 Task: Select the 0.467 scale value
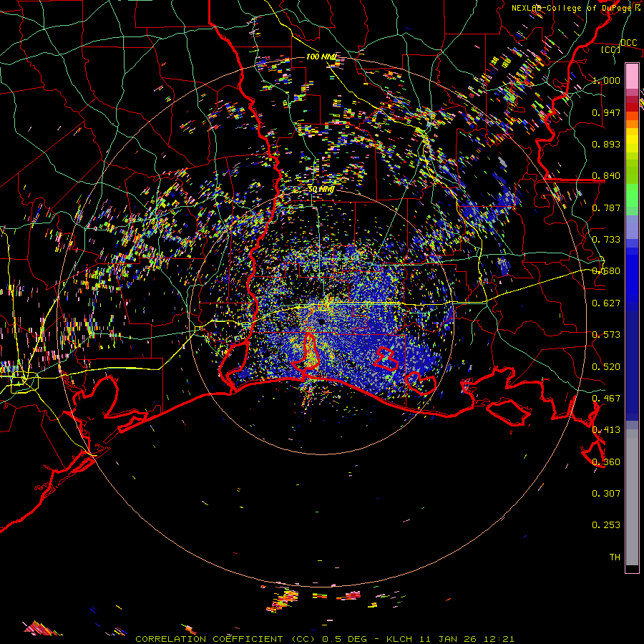[606, 399]
